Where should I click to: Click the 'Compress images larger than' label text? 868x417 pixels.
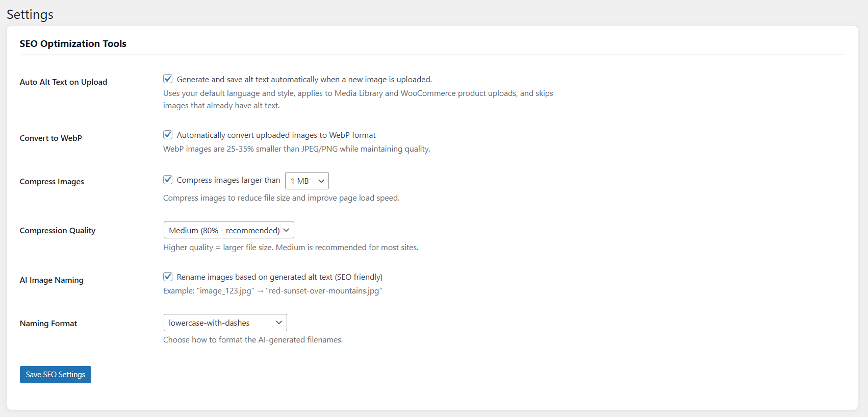(228, 180)
